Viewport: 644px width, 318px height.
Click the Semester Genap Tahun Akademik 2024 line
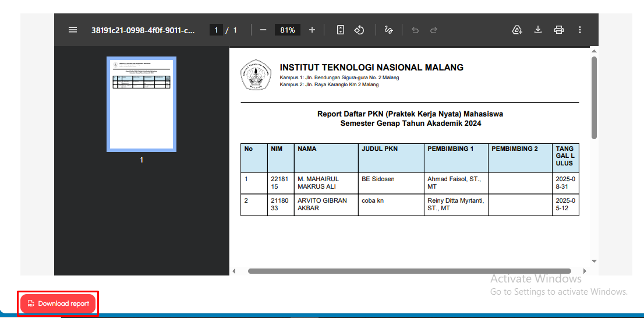(411, 123)
